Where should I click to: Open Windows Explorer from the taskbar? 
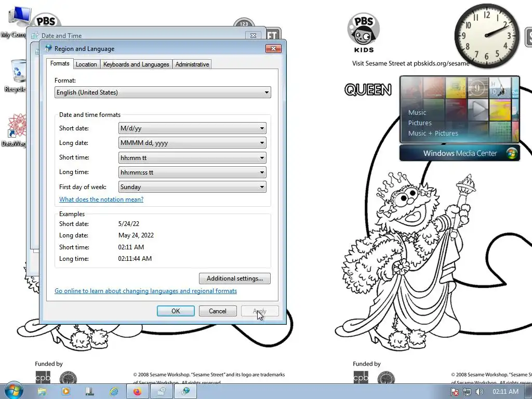tap(42, 392)
